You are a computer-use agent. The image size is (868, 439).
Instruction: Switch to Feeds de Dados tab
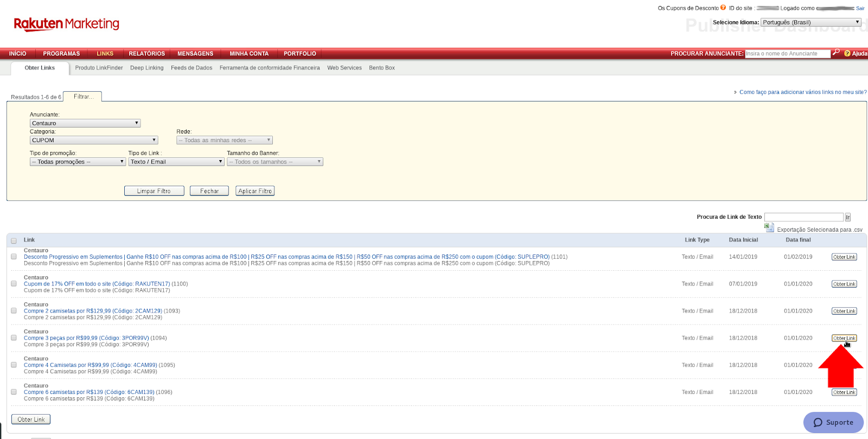192,68
